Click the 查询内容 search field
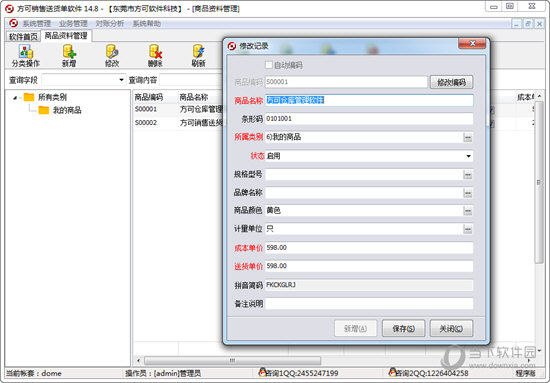The image size is (550, 383). tap(191, 80)
